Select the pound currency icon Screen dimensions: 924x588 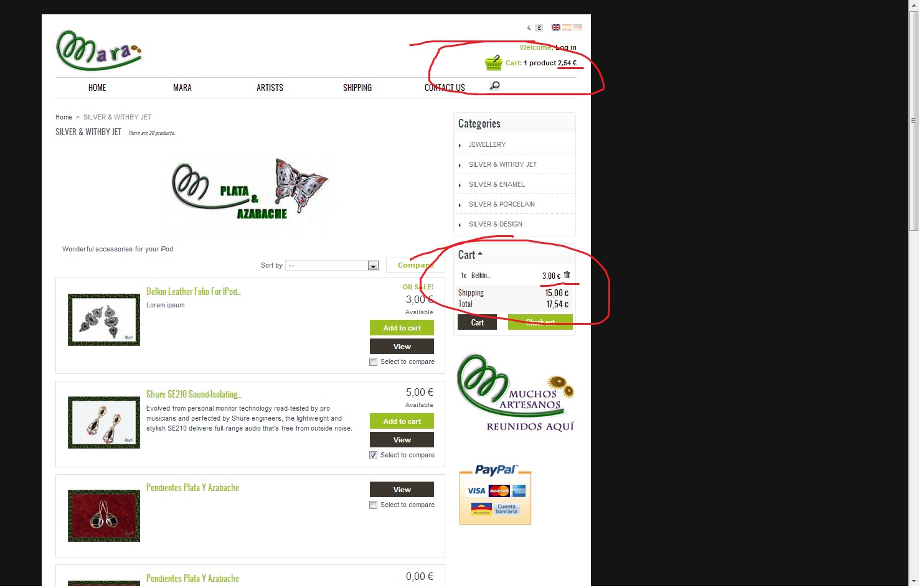pos(539,28)
